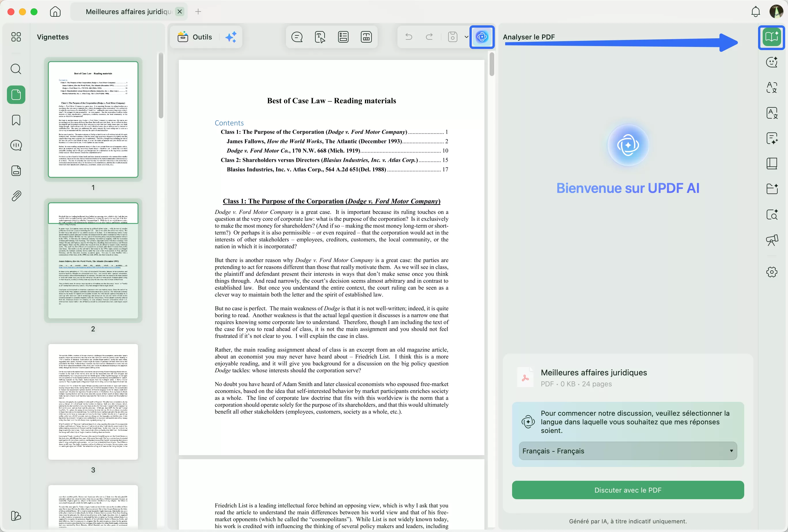Open the attachments paperclip panel
Screen dimensions: 788x532
point(16,196)
